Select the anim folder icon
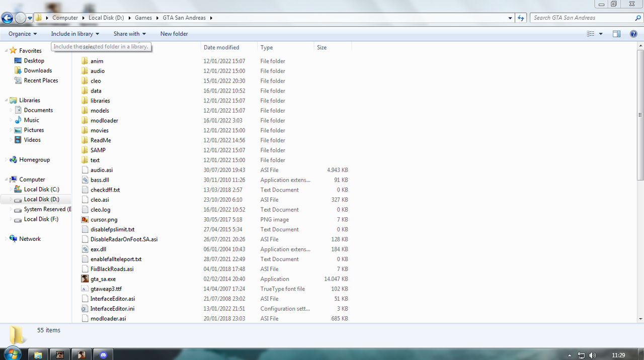The image size is (644, 360). click(x=85, y=61)
